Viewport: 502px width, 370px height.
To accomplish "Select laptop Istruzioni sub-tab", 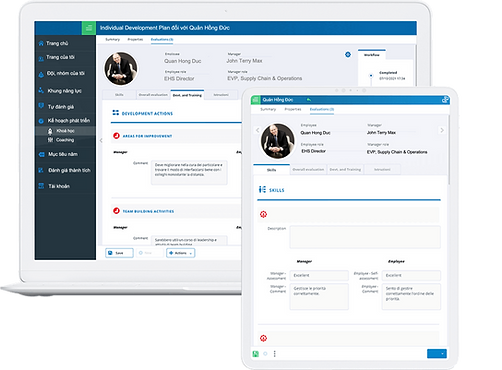I will pyautogui.click(x=221, y=95).
